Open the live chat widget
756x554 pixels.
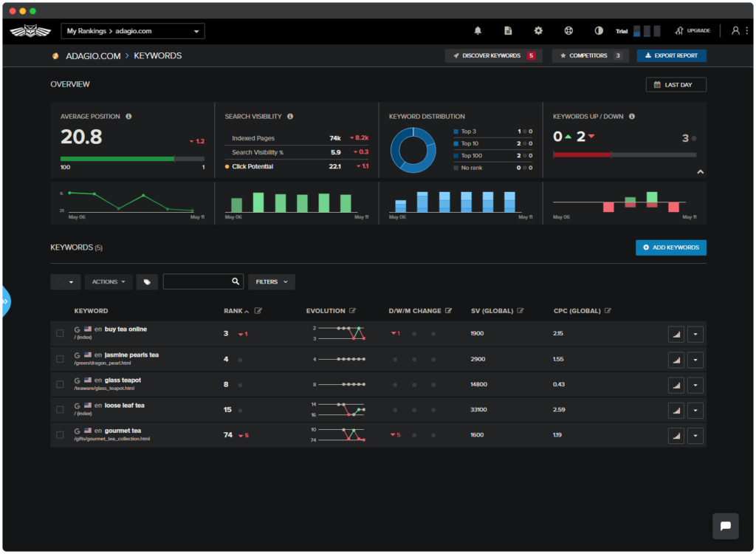[x=726, y=526]
